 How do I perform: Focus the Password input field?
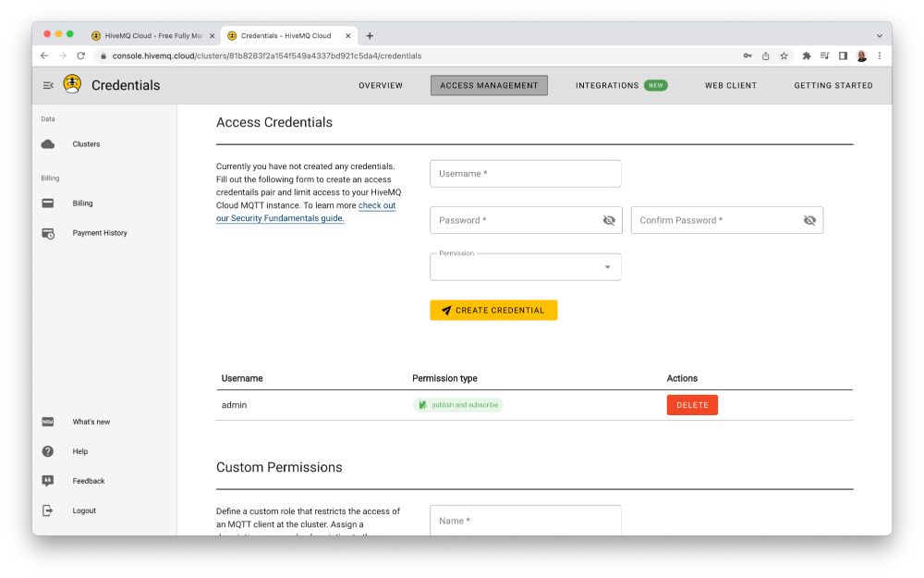tap(526, 221)
